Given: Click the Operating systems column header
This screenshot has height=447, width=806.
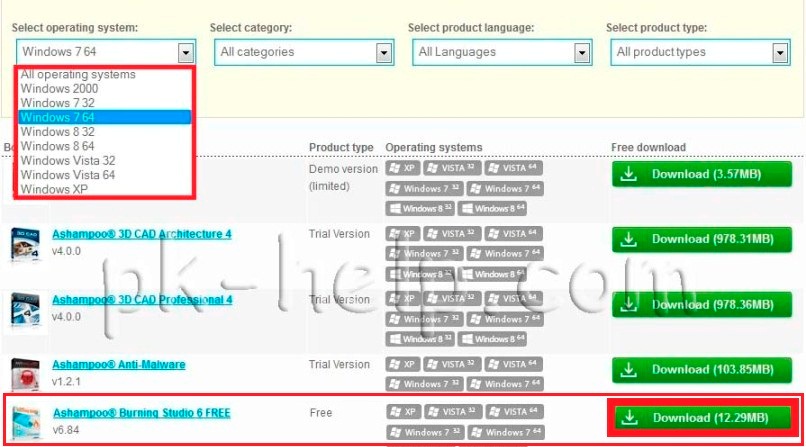Looking at the screenshot, I should point(434,147).
